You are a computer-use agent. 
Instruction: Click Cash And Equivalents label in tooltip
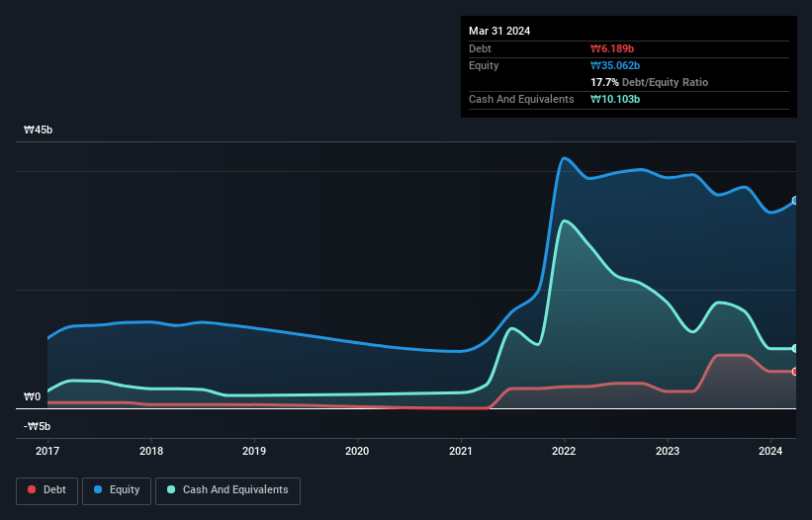pos(521,99)
